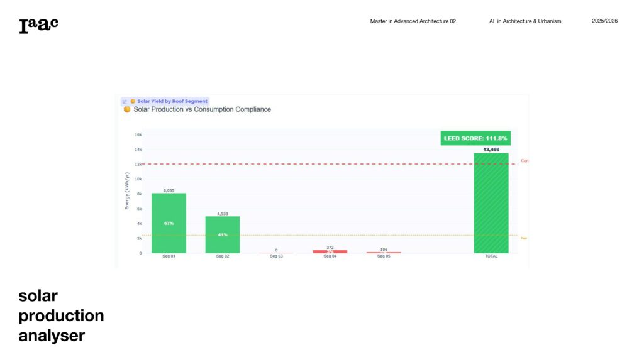Click the solar production analyser heading
Viewport: 644px width, 362px height.
click(61, 315)
